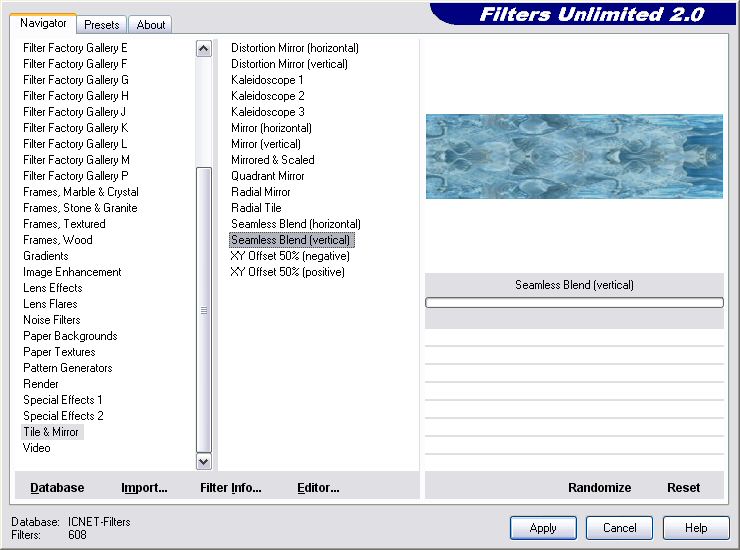Select the Tile & Mirror category
The width and height of the screenshot is (740, 550).
click(51, 432)
